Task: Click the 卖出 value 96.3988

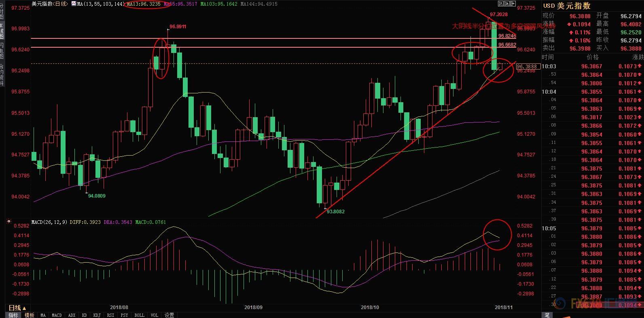Action: click(580, 48)
